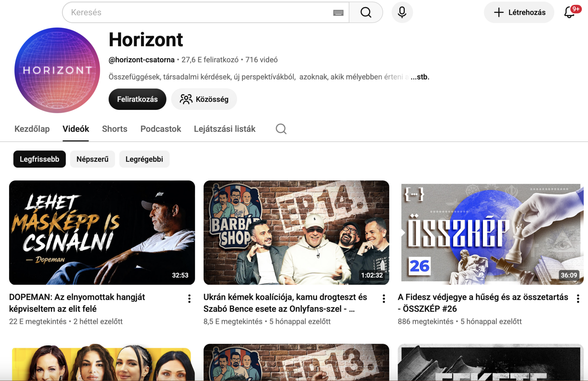This screenshot has height=381, width=588.
Task: Click the Létrehozás create button
Action: click(519, 12)
